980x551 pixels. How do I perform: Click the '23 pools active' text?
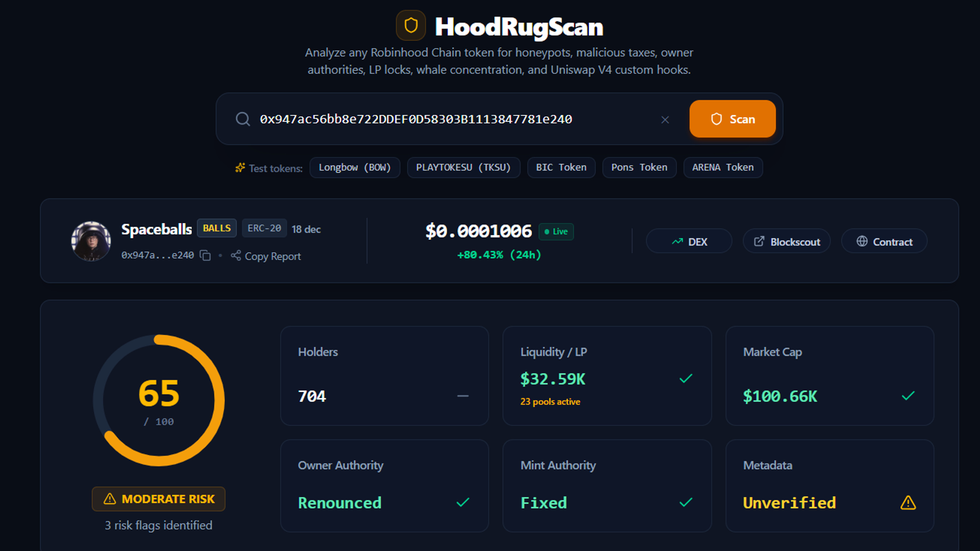coord(550,402)
